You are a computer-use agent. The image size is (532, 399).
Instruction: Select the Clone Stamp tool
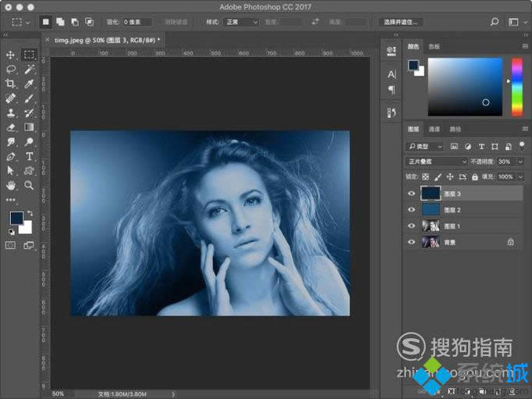[x=10, y=112]
